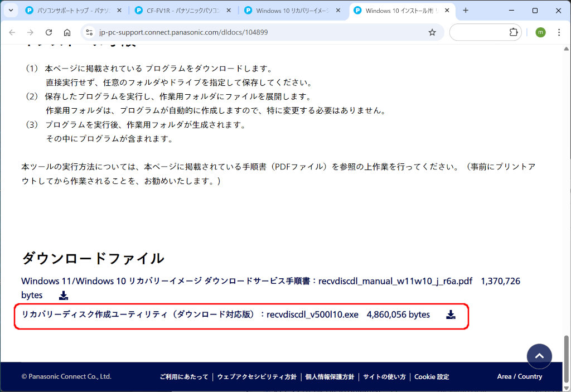The image size is (571, 392).
Task: Click the browser back arrow
Action: 12,32
